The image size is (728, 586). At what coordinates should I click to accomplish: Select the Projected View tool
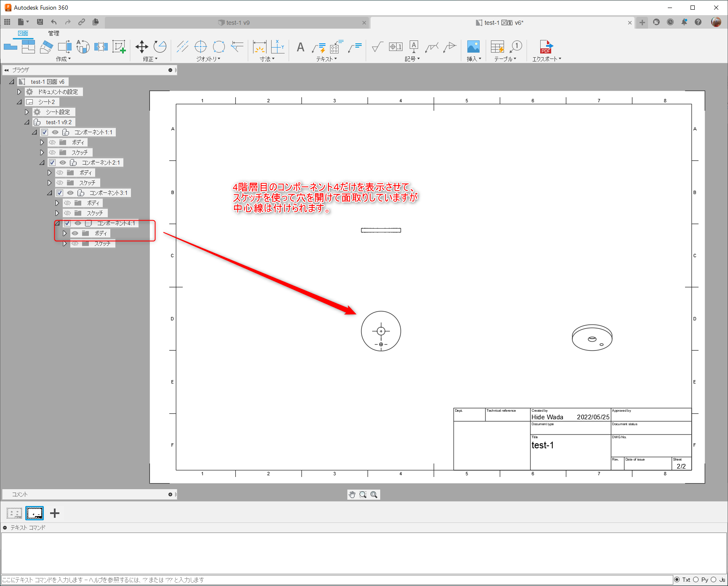[x=28, y=47]
